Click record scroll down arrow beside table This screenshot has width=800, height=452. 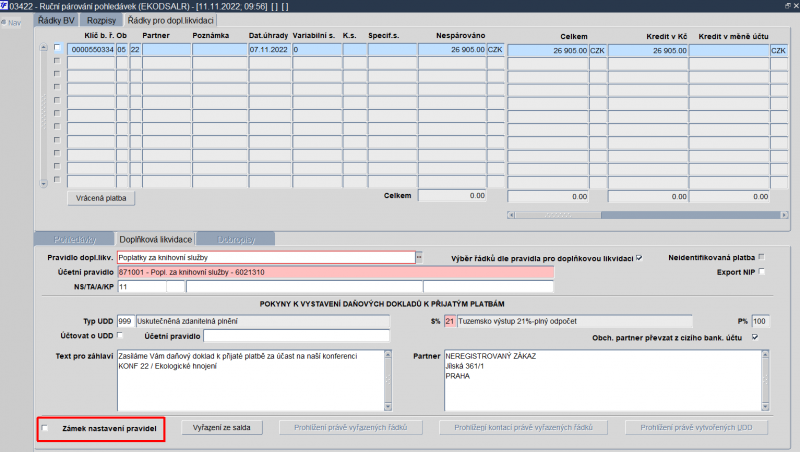pyautogui.click(x=43, y=183)
